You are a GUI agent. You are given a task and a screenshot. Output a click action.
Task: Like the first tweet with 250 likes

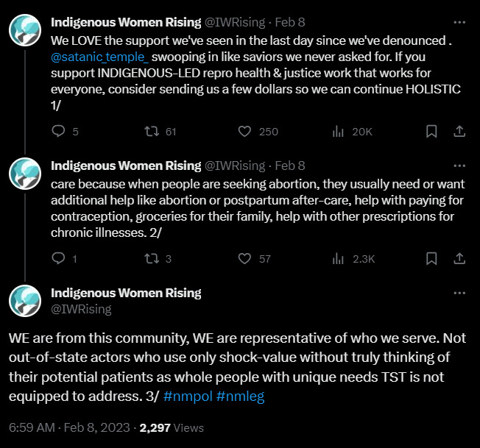click(247, 132)
